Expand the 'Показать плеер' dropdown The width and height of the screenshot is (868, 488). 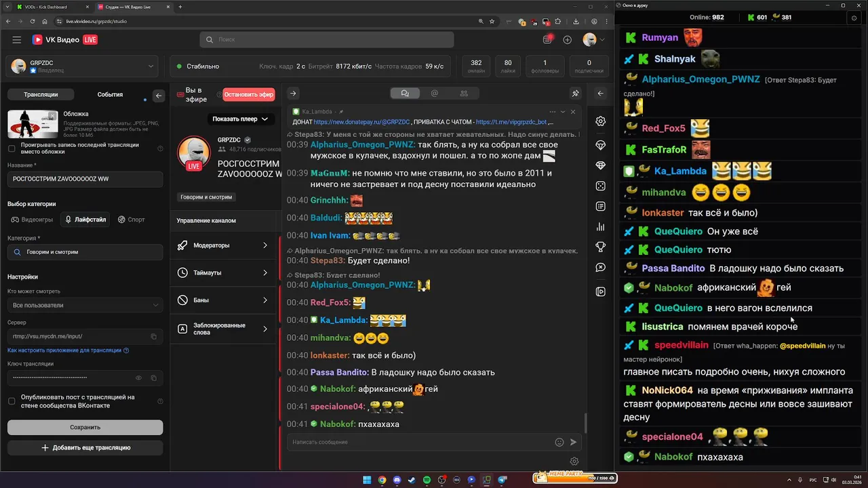pyautogui.click(x=240, y=119)
